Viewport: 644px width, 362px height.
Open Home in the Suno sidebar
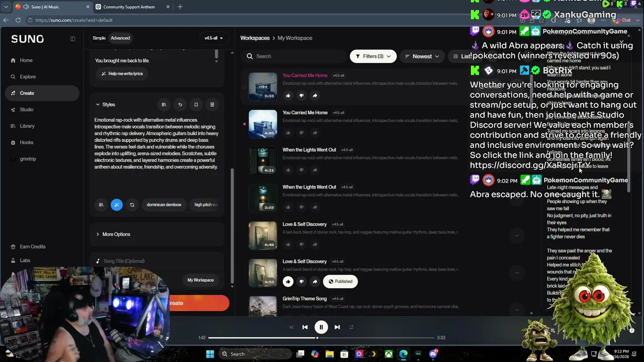[x=26, y=60]
